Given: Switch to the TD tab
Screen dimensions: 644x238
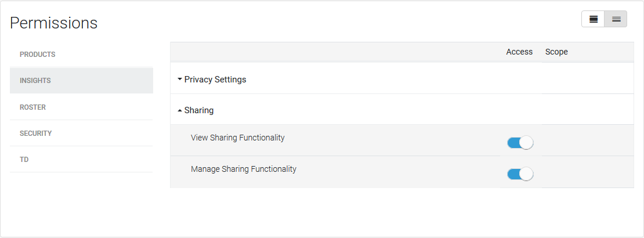Looking at the screenshot, I should tap(24, 160).
